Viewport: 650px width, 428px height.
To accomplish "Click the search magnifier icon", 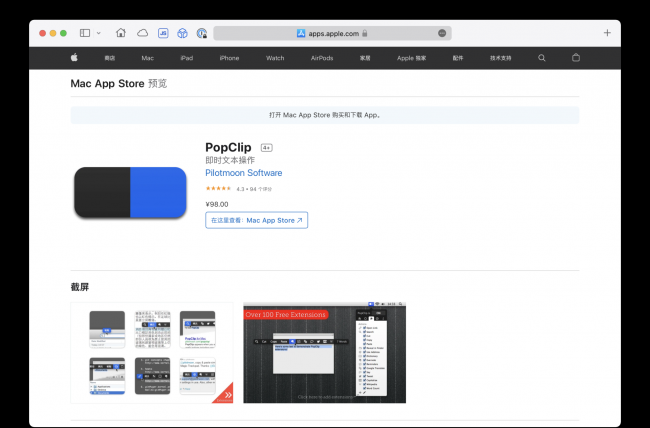I will (541, 58).
